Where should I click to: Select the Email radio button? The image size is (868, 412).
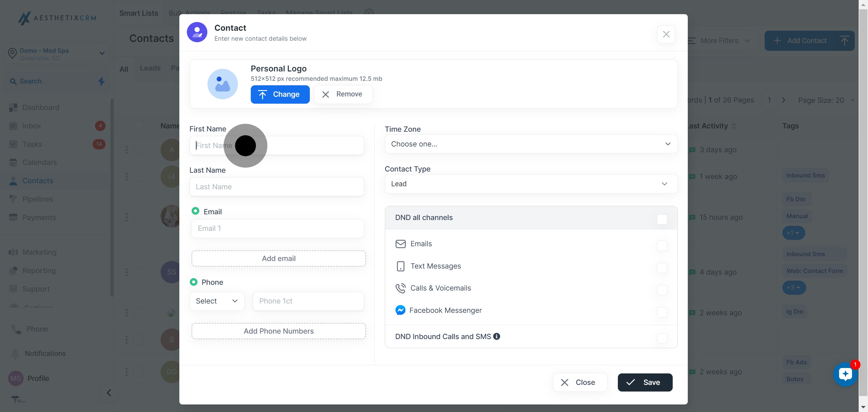(x=195, y=211)
